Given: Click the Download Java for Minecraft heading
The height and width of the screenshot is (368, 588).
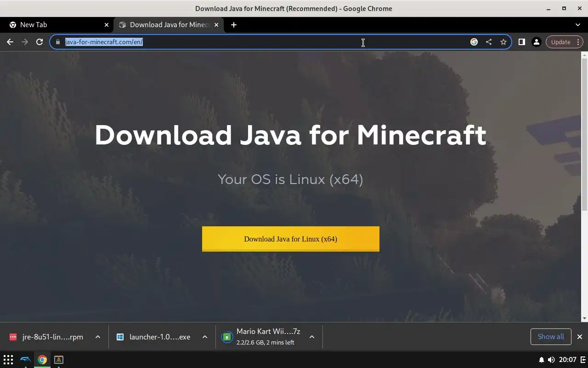Looking at the screenshot, I should pyautogui.click(x=290, y=135).
